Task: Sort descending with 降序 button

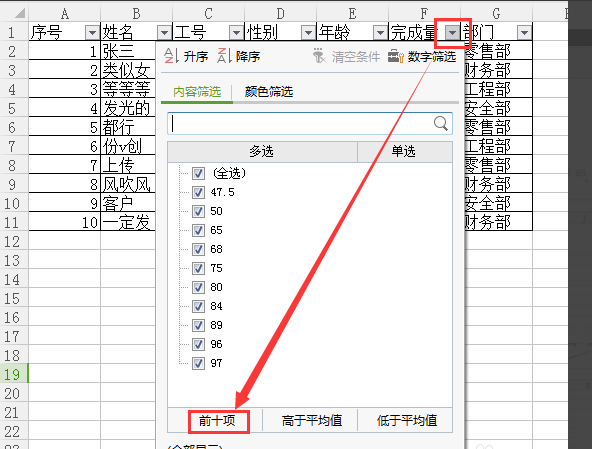Action: pyautogui.click(x=238, y=56)
